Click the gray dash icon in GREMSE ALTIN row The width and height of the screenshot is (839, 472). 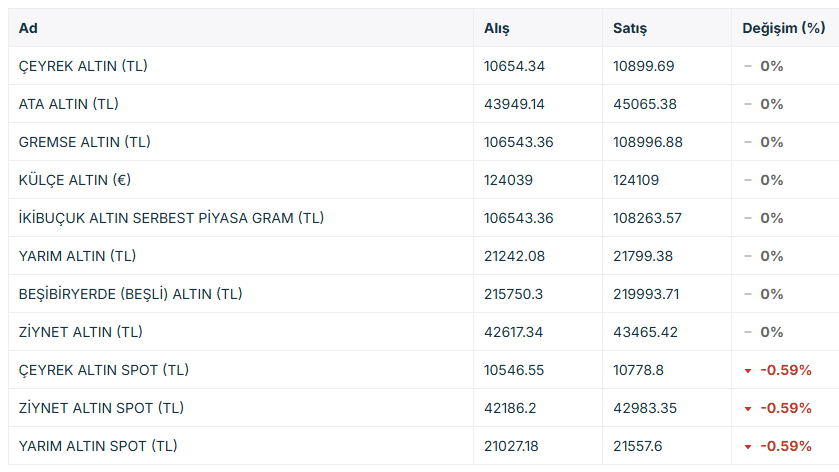(x=748, y=142)
